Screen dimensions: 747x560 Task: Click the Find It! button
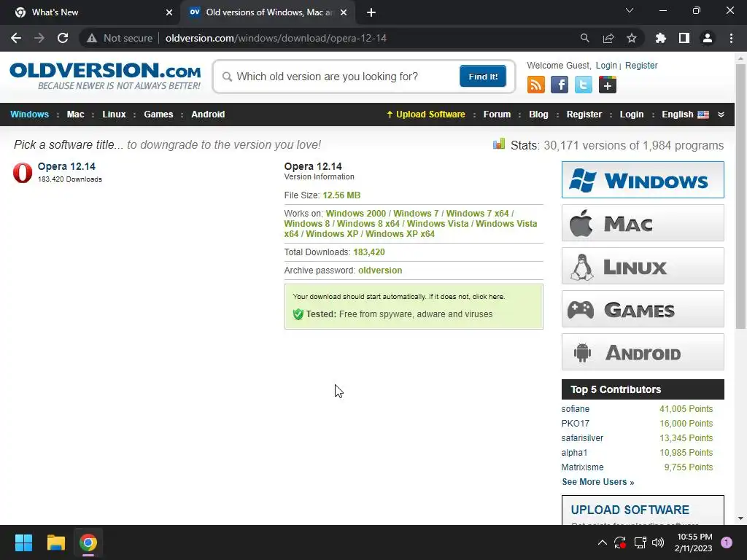483,76
